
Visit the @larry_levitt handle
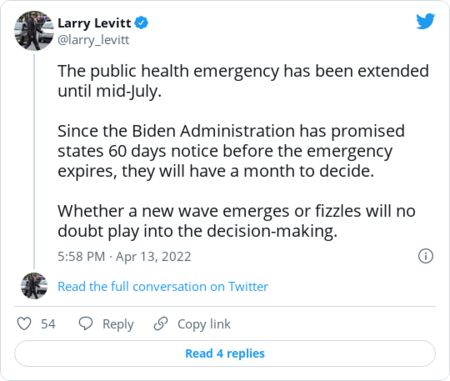click(x=93, y=40)
